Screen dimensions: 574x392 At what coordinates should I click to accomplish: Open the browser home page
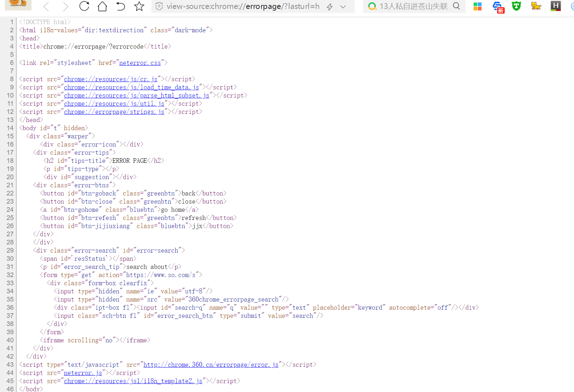point(103,6)
